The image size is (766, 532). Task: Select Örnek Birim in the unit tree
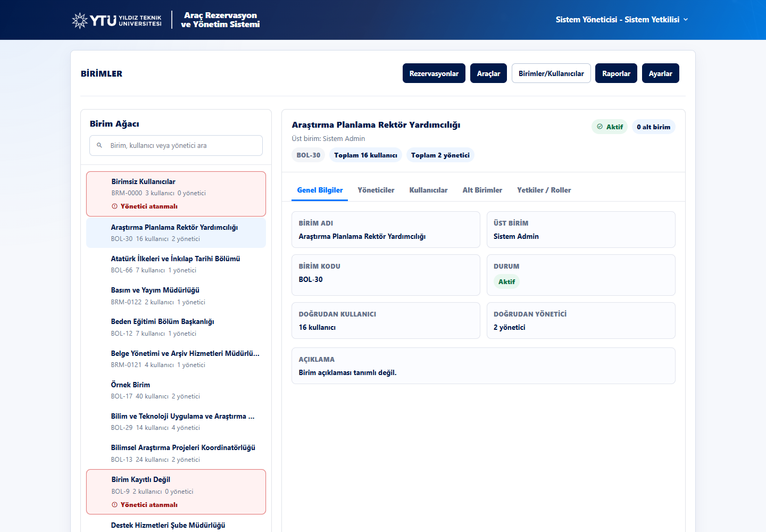(176, 390)
